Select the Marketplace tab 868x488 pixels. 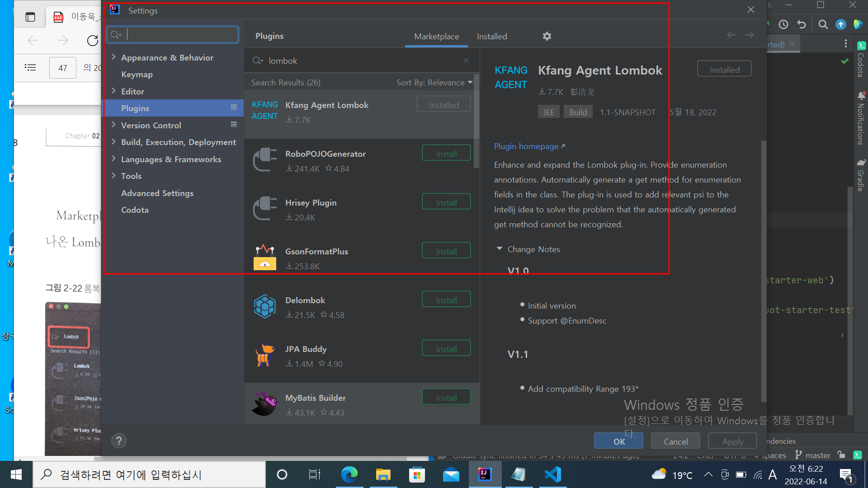[436, 37]
